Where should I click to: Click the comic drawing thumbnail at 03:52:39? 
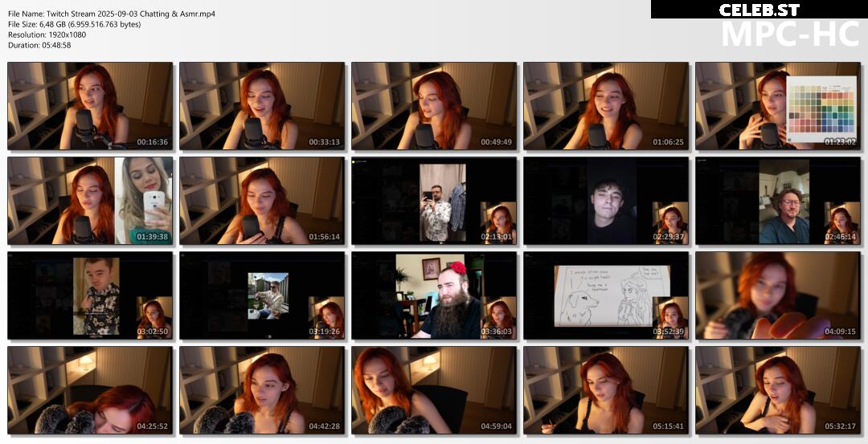pos(606,295)
